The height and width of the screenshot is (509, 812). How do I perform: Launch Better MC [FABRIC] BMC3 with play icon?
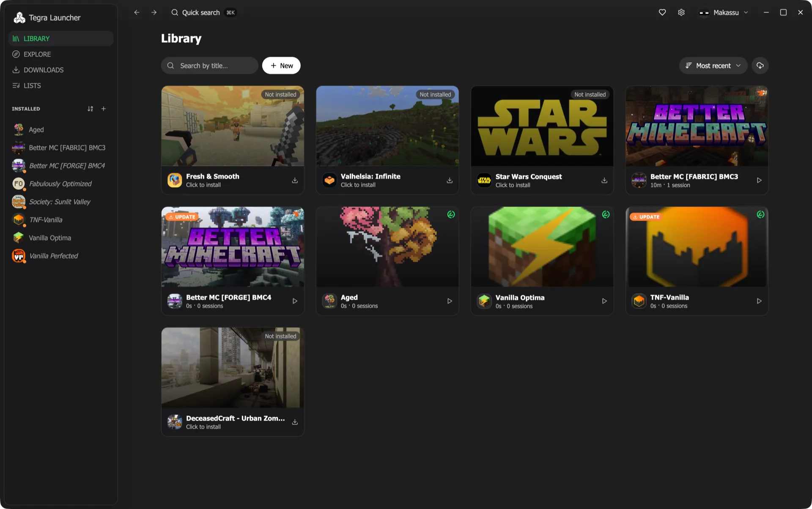(759, 181)
